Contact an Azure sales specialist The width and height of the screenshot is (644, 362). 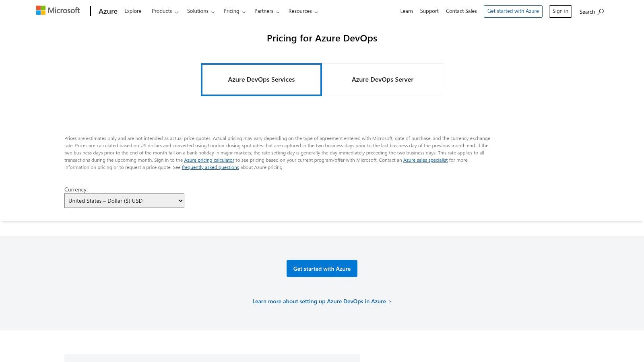pyautogui.click(x=425, y=160)
